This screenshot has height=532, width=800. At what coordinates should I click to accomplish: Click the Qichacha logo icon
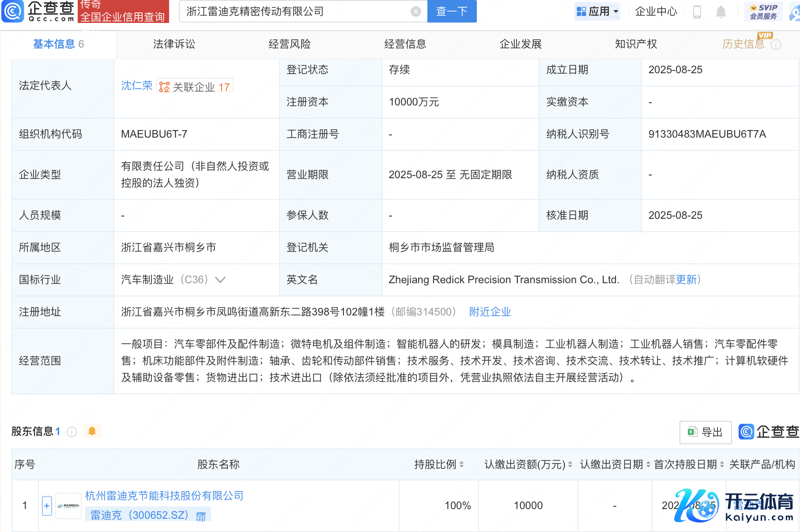(x=13, y=11)
